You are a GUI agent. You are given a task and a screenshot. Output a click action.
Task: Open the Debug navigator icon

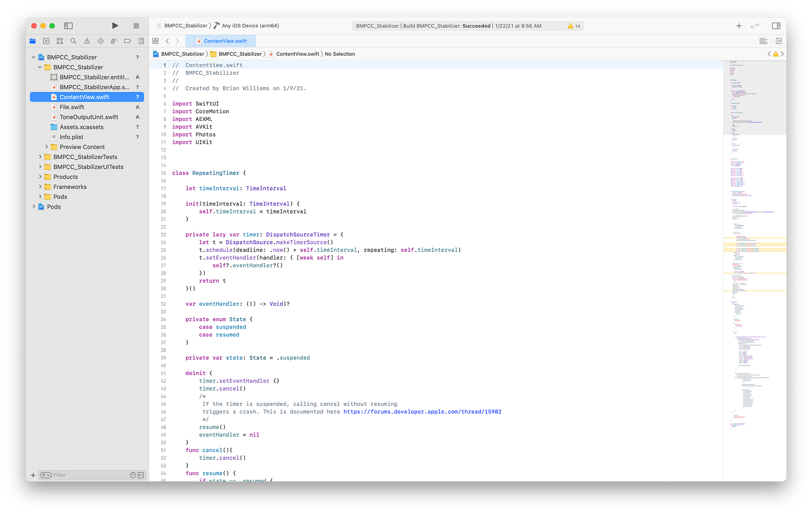pyautogui.click(x=114, y=41)
